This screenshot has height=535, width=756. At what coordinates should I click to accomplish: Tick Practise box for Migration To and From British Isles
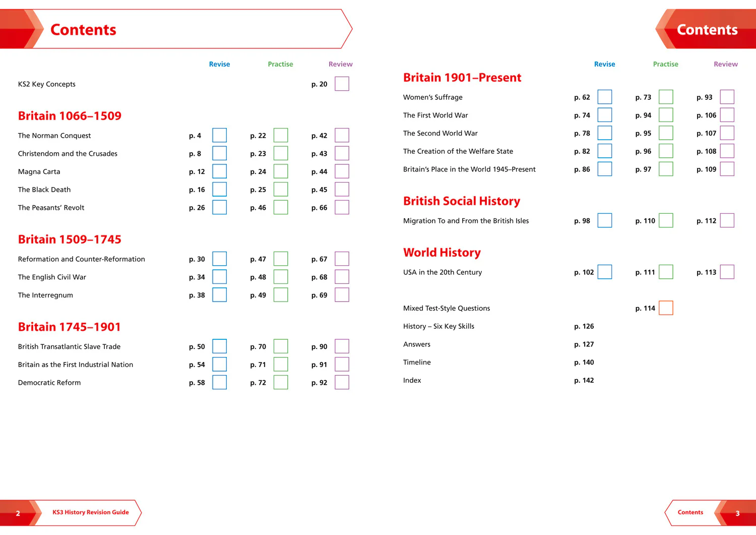(666, 220)
